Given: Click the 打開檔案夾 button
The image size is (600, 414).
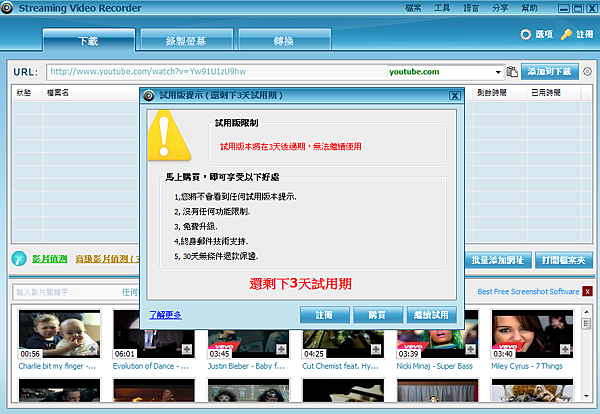Looking at the screenshot, I should click(564, 260).
